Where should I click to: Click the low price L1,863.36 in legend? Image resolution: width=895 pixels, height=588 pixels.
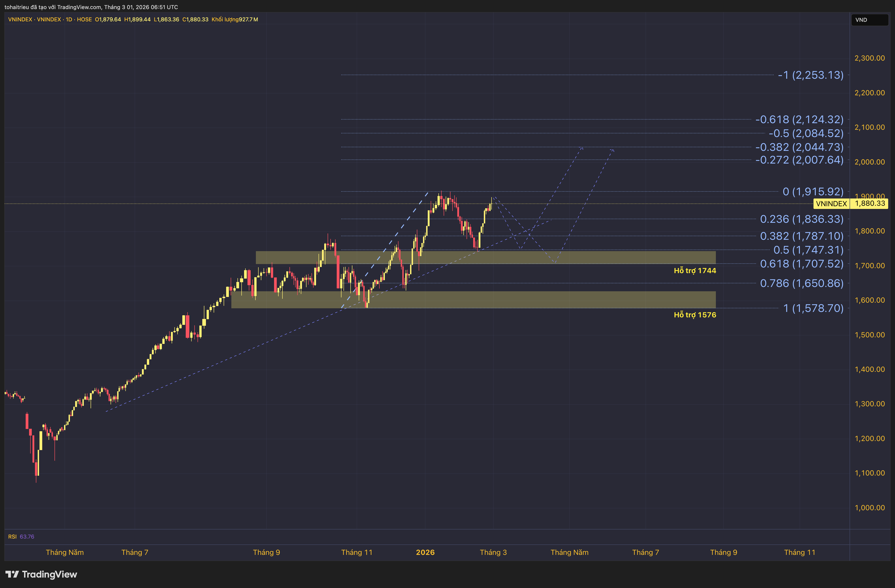[166, 20]
